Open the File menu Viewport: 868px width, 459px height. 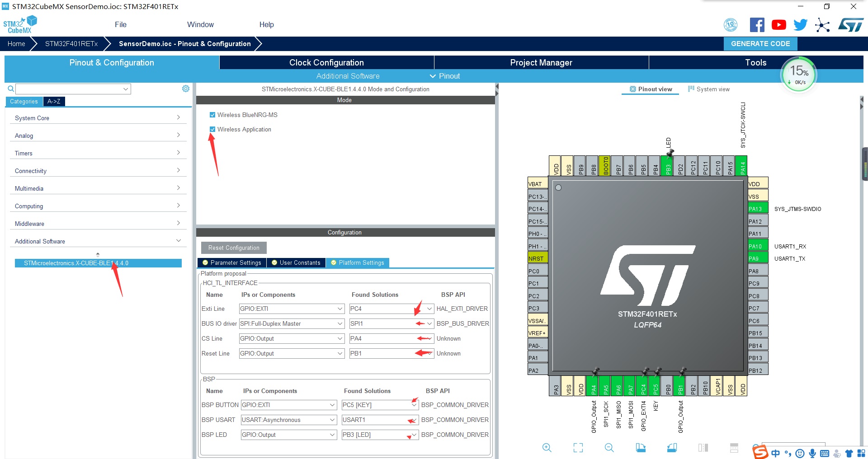tap(121, 24)
